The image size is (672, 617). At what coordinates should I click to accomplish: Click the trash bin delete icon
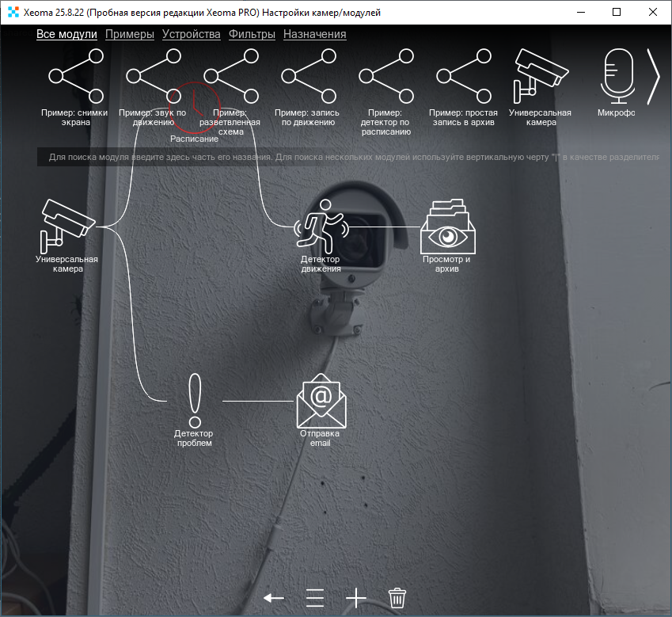(x=397, y=597)
